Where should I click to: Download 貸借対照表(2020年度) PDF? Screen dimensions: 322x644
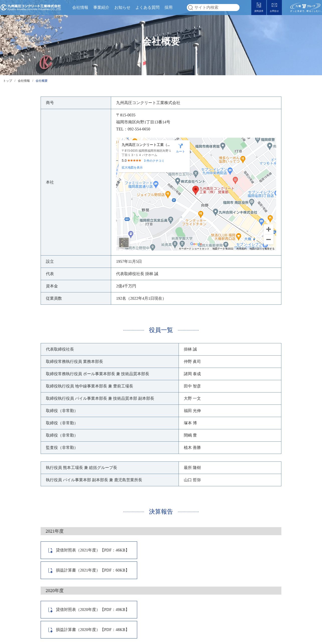pos(89,610)
